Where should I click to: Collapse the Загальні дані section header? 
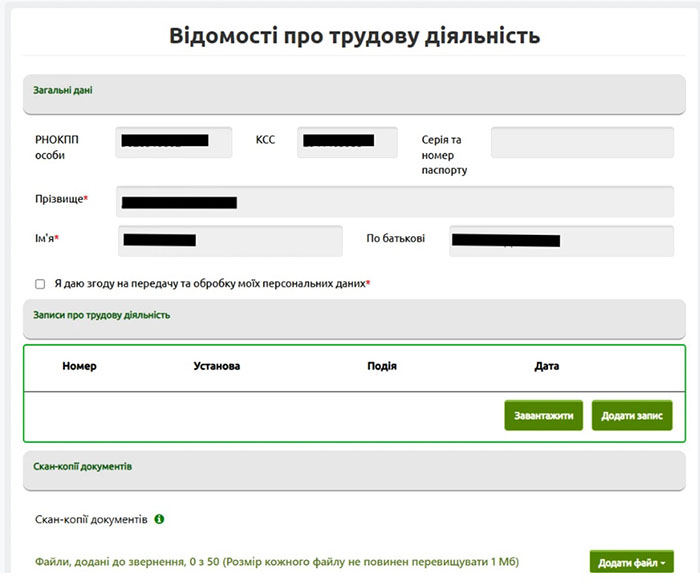(354, 94)
